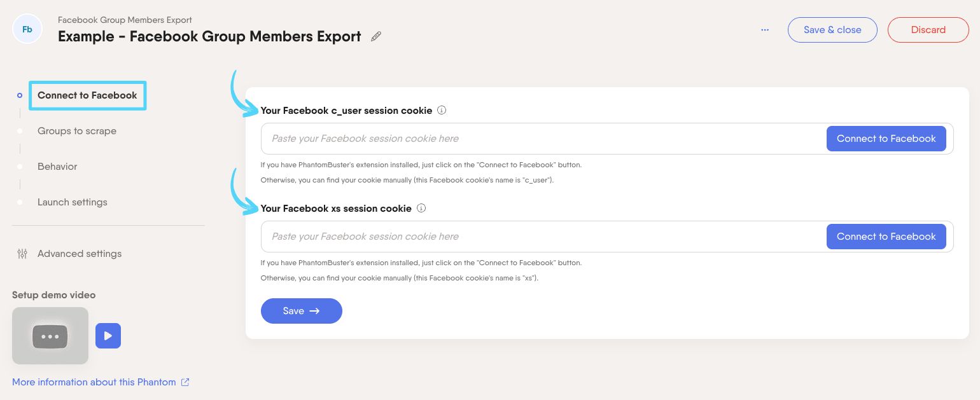Screen dimensions: 980x400
Task: Discard the current changes
Action: 928,30
